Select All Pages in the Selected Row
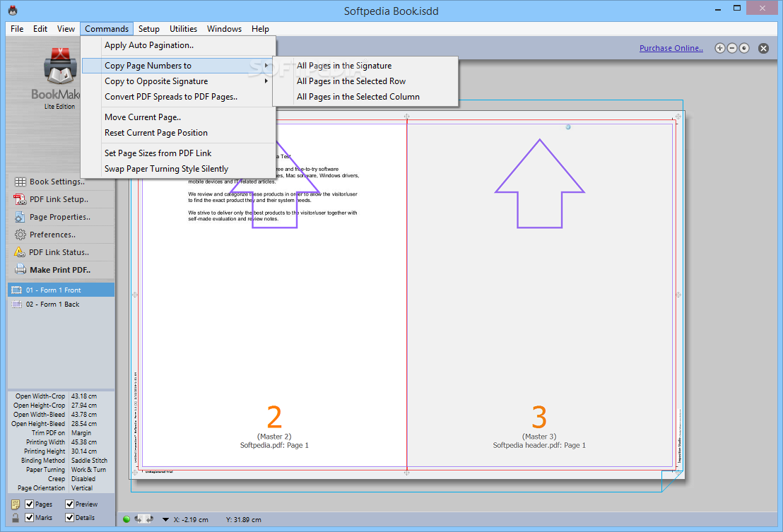This screenshot has width=783, height=532. pyautogui.click(x=365, y=81)
